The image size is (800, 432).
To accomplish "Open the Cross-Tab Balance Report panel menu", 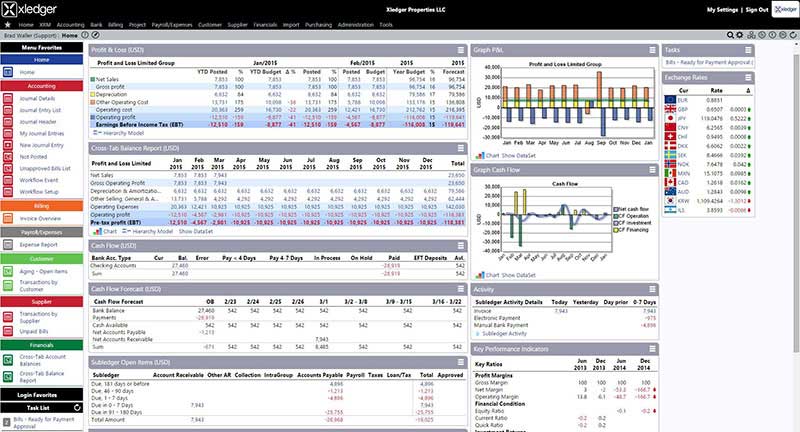I will [x=461, y=148].
